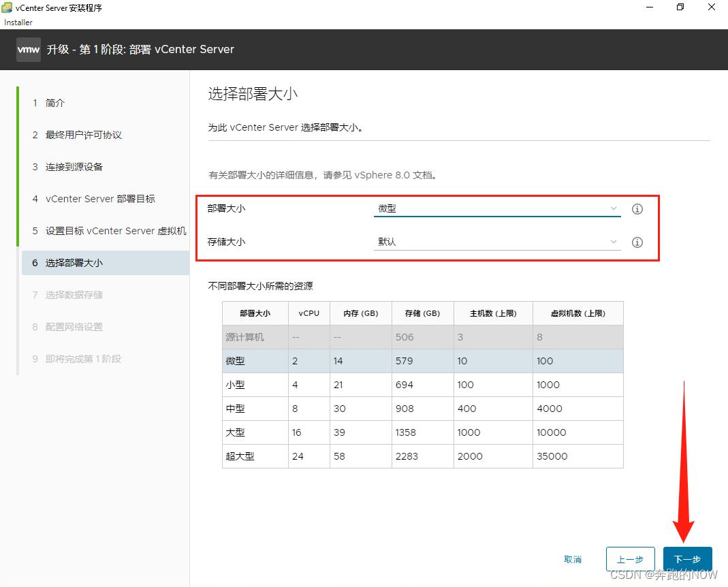Go to step 5 设置目标 vCenter Server 虚拟机

coord(109,231)
